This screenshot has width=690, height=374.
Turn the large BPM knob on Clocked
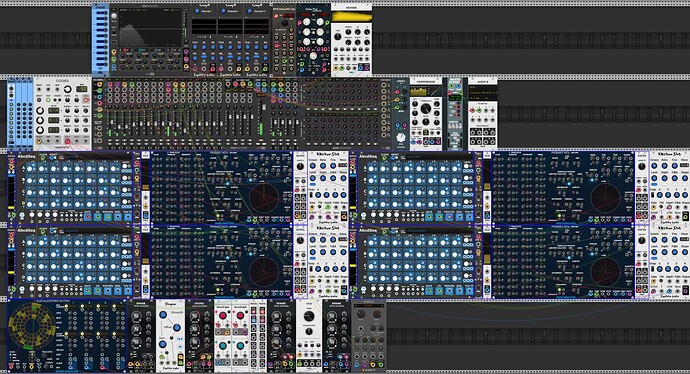click(x=67, y=89)
